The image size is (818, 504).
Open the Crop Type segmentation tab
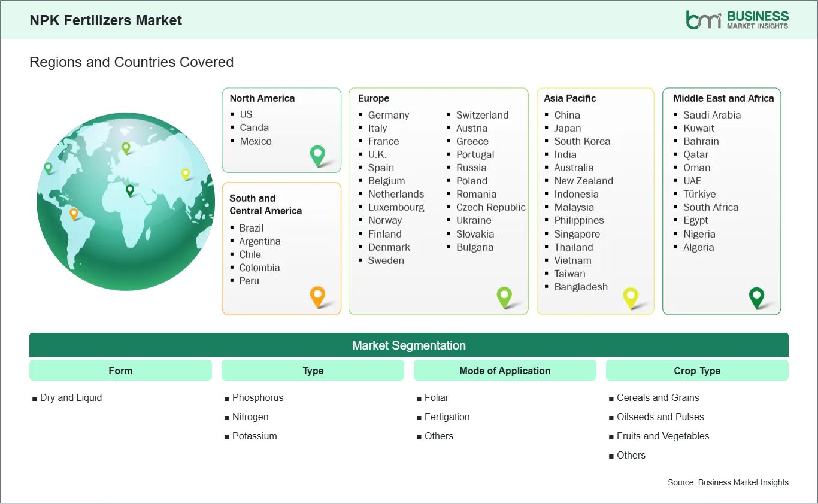(x=697, y=370)
